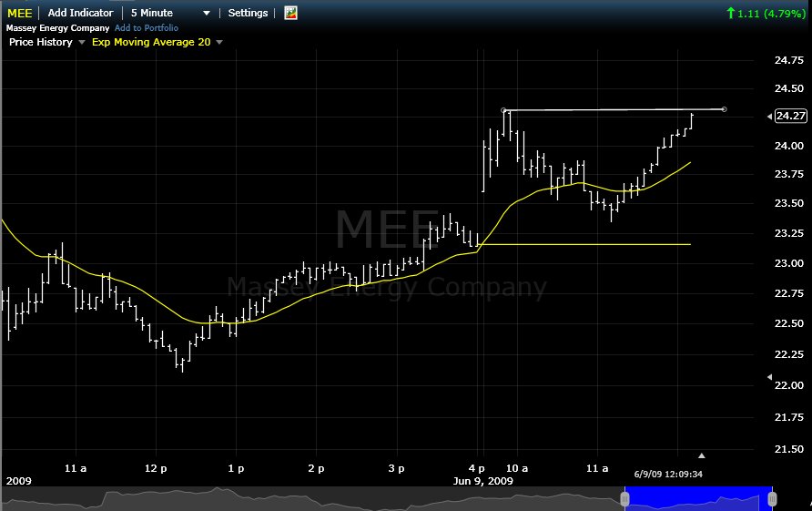Click the 4 p time axis label
The image size is (812, 511).
[x=477, y=468]
